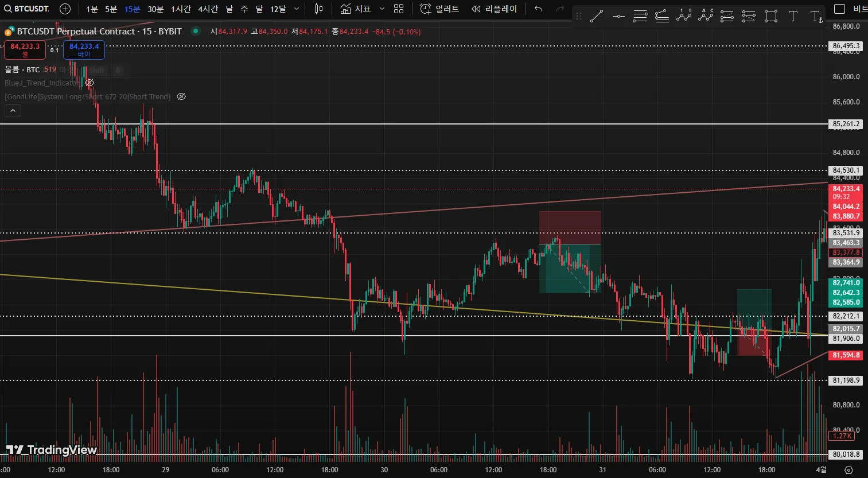Screen dimensions: 868x478
Task: Click the BTCUSDT Perpetual Contract title
Action: click(99, 32)
